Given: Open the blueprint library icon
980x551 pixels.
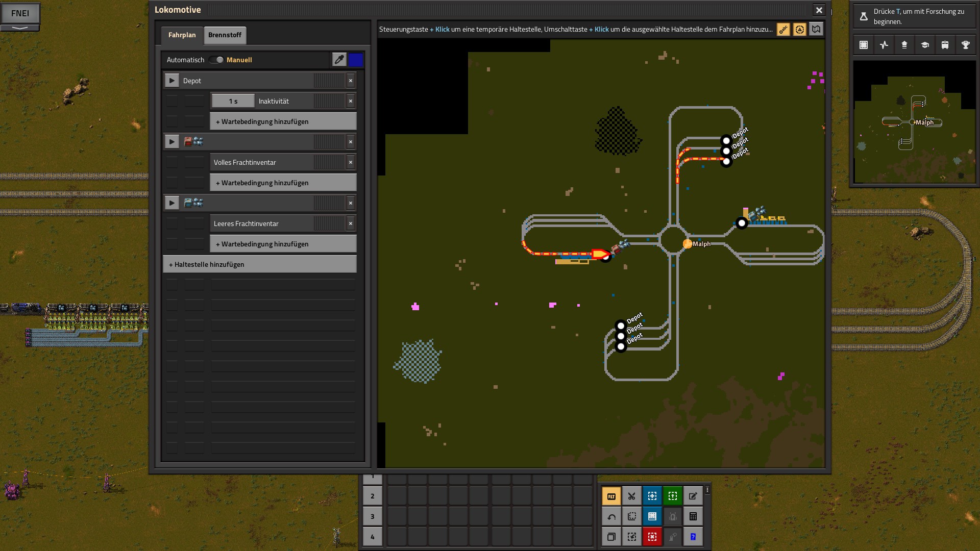Looking at the screenshot, I should click(x=863, y=45).
